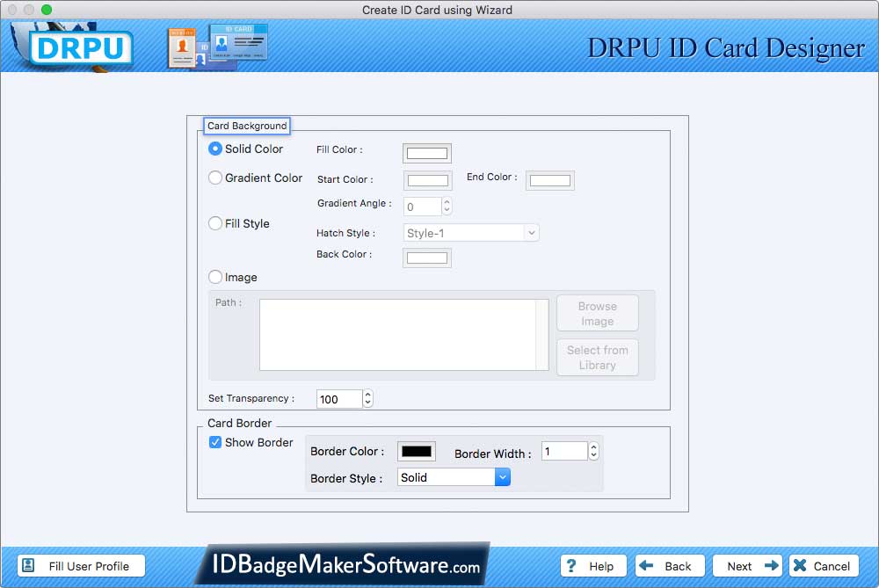Click the Fill User Profile icon
The height and width of the screenshot is (588, 879).
28,565
